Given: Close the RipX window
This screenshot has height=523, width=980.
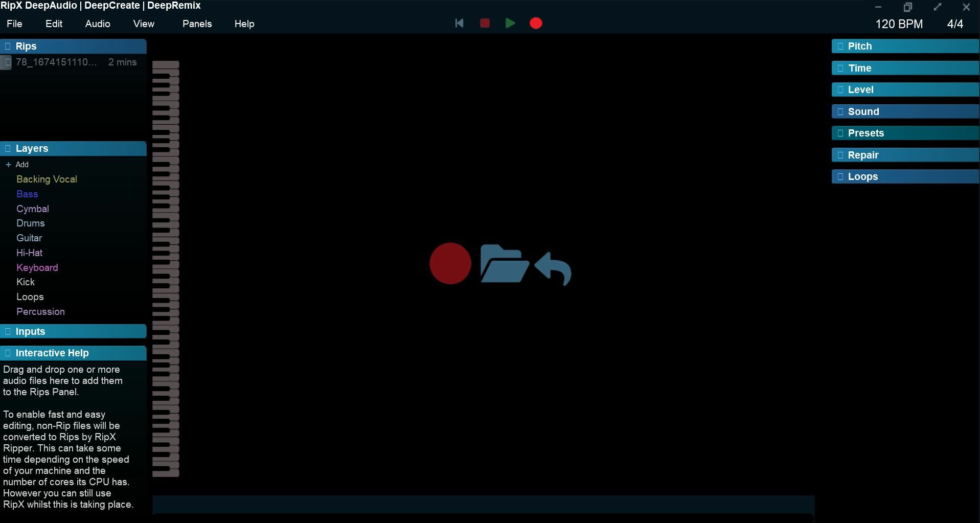Looking at the screenshot, I should 966,7.
